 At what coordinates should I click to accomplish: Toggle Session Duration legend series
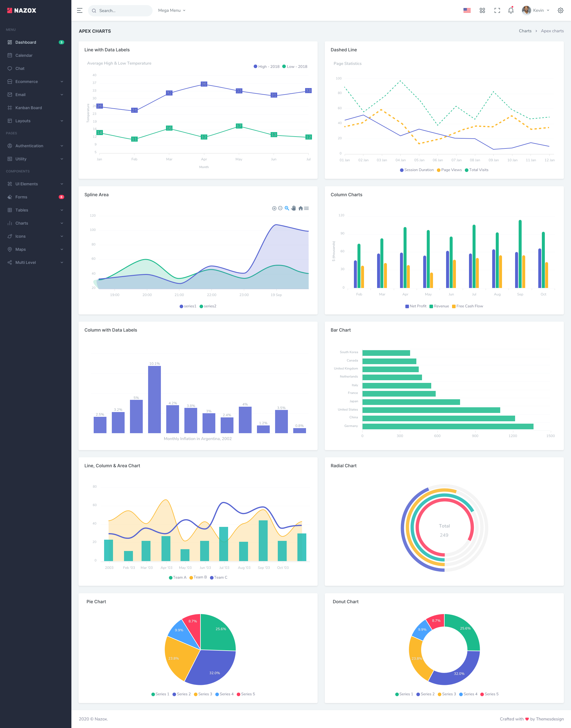tap(417, 170)
